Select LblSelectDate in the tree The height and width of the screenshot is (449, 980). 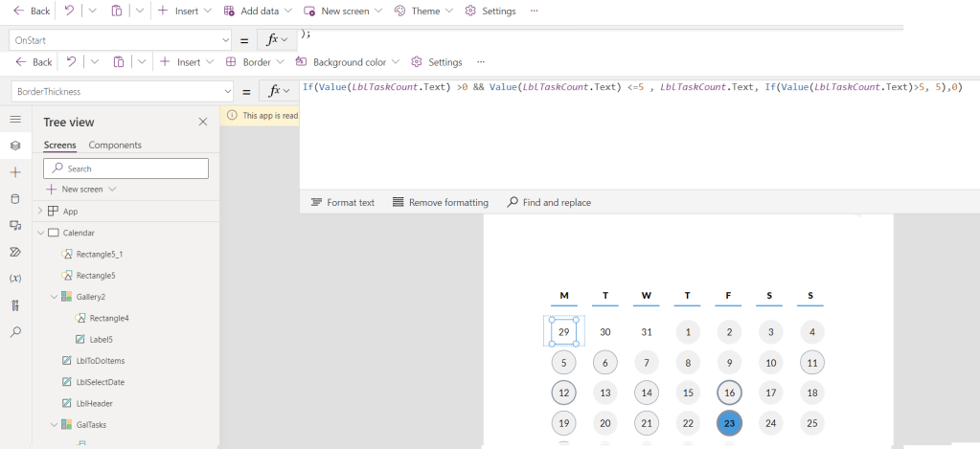click(x=100, y=382)
